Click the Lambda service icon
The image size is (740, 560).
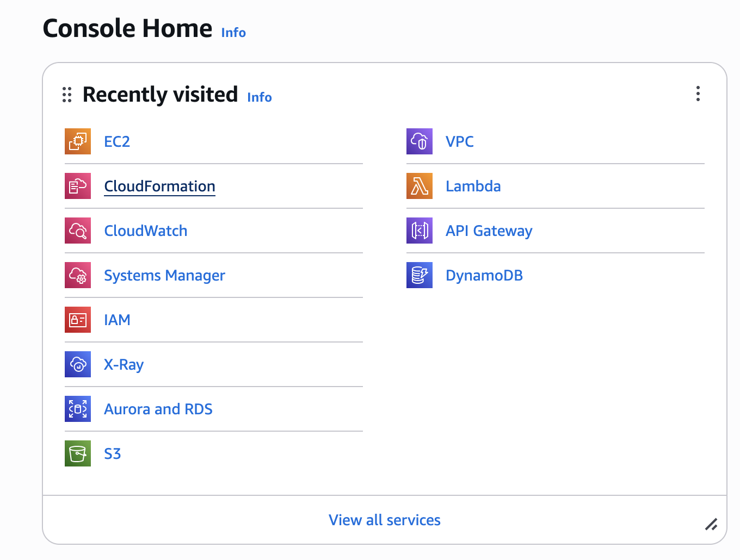(419, 186)
